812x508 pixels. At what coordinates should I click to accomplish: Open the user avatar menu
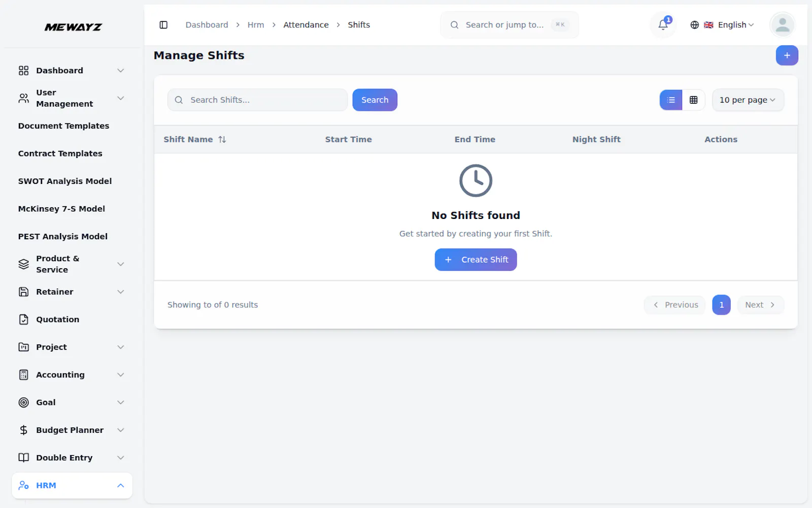tap(782, 25)
